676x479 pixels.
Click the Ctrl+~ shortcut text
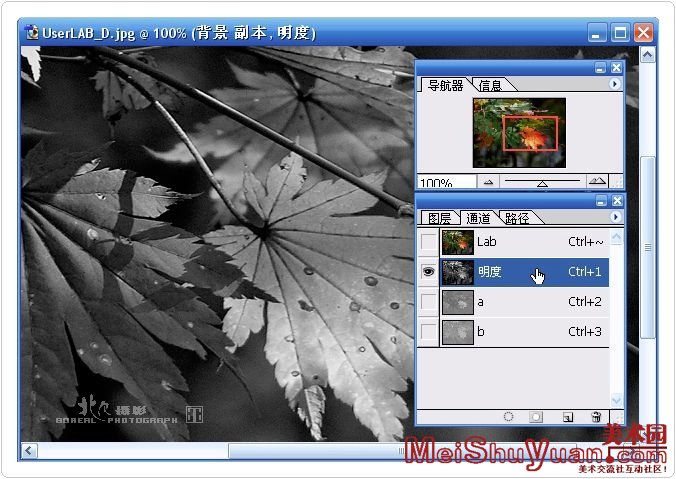pos(585,242)
